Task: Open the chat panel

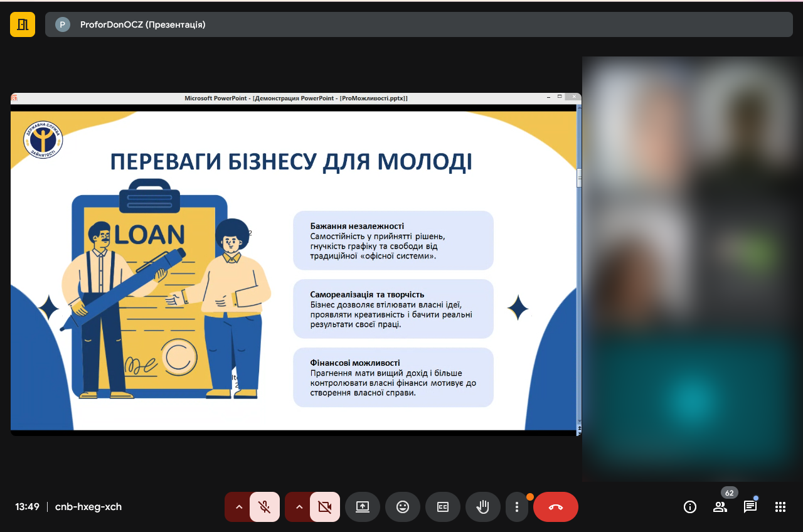Action: (x=750, y=507)
